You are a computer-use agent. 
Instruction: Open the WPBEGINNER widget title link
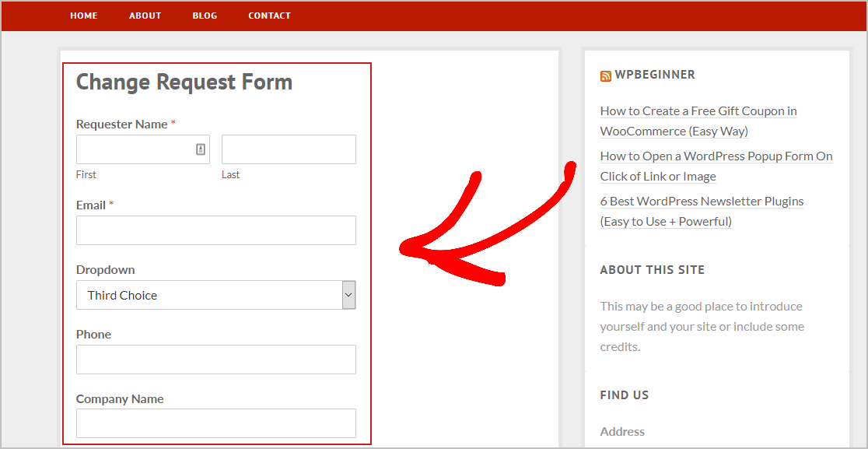click(655, 75)
